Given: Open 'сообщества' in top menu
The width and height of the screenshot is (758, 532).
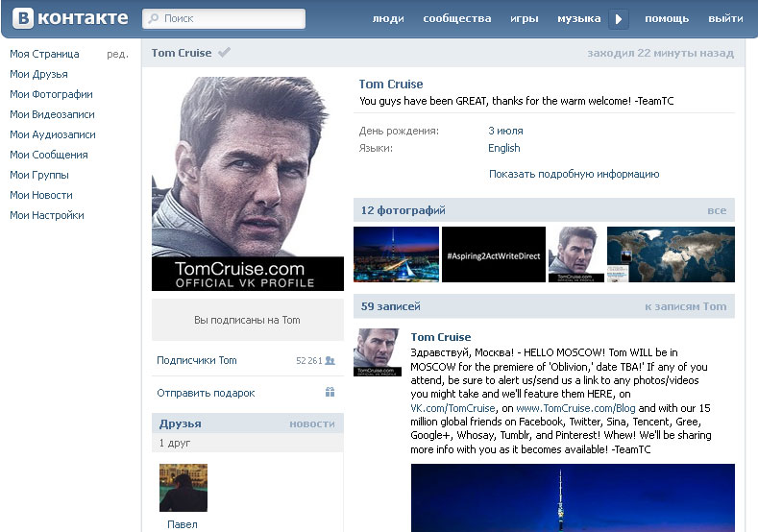Looking at the screenshot, I should (456, 18).
